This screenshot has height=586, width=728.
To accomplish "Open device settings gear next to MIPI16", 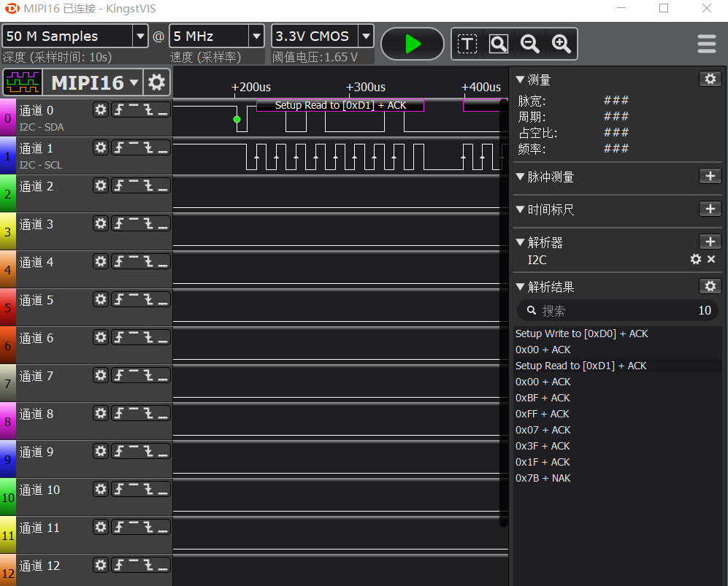I will point(156,82).
